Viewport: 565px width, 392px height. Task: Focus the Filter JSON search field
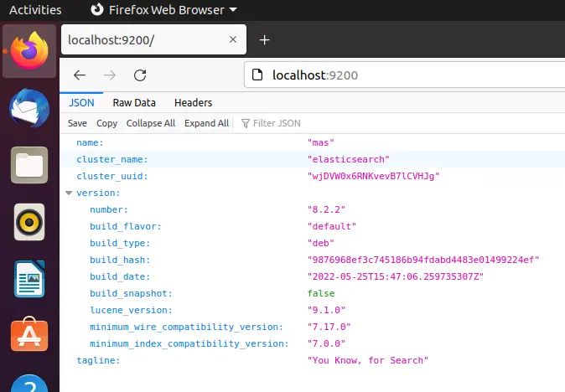277,123
